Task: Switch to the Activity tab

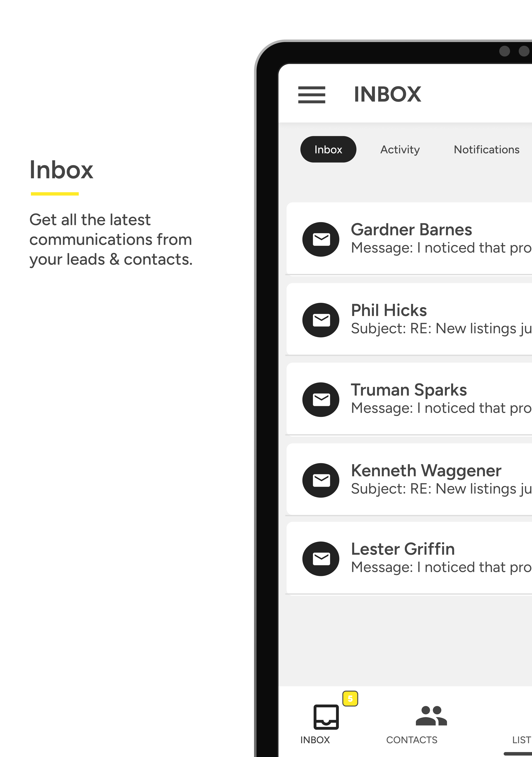Action: tap(400, 150)
